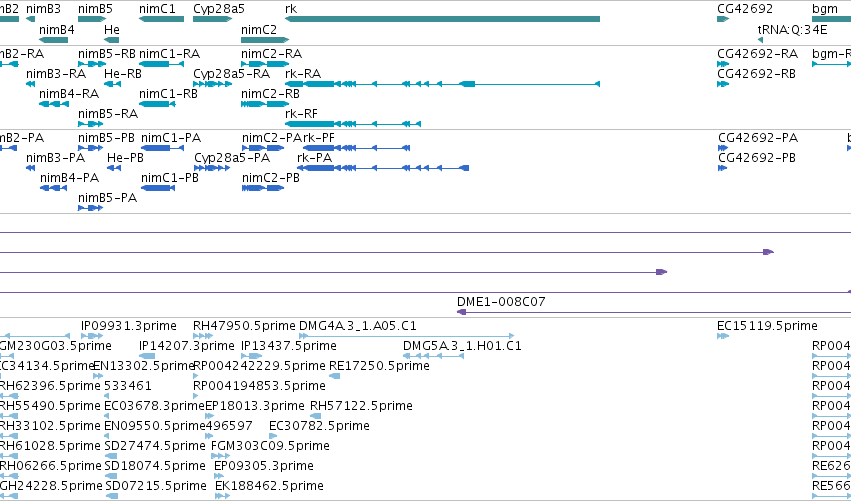Click the EC30782.5prime EST label
Image resolution: width=851 pixels, height=501 pixels.
pyautogui.click(x=319, y=426)
